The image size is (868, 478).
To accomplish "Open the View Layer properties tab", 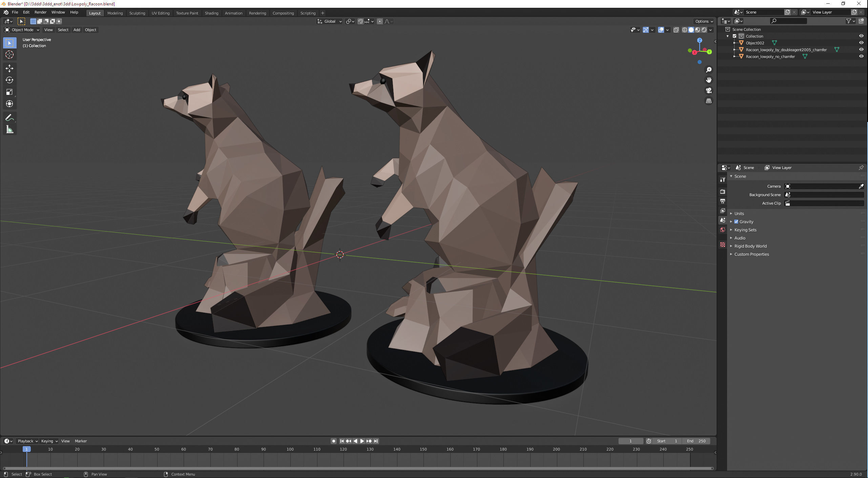I will [723, 211].
